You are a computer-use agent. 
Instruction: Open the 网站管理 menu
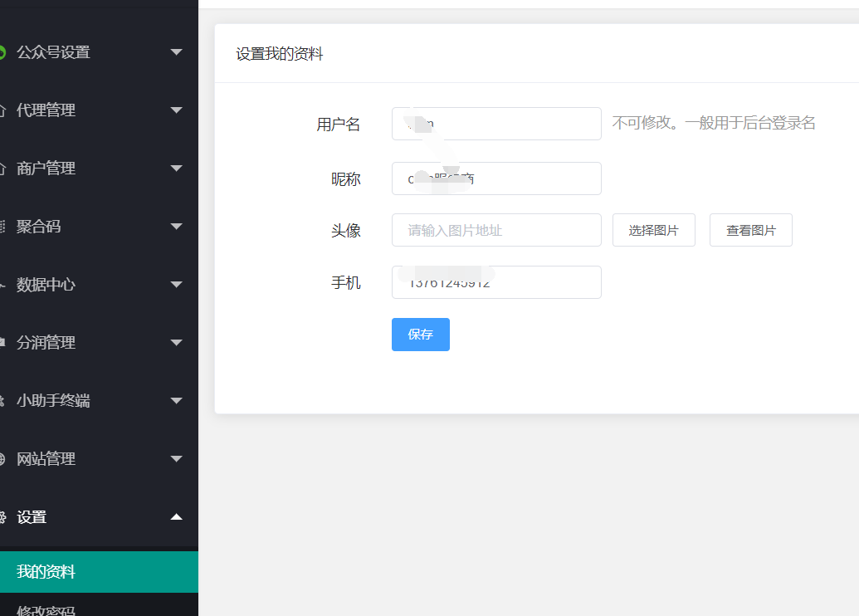click(x=99, y=459)
